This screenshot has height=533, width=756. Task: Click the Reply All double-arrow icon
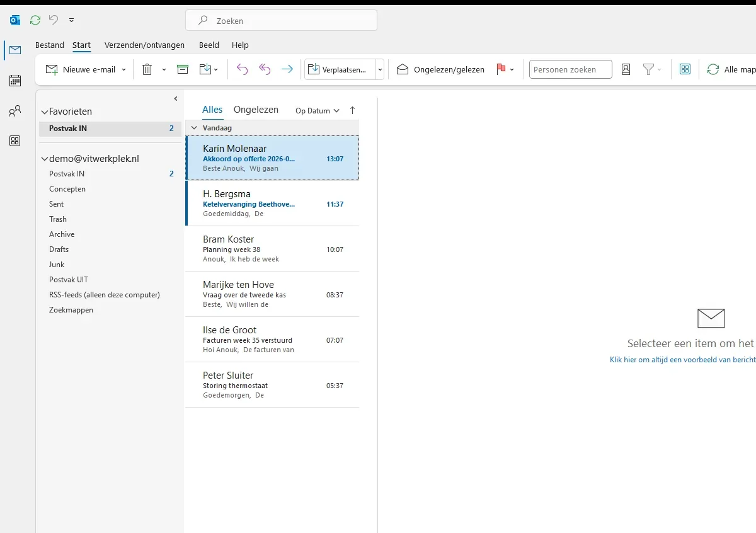(x=265, y=69)
